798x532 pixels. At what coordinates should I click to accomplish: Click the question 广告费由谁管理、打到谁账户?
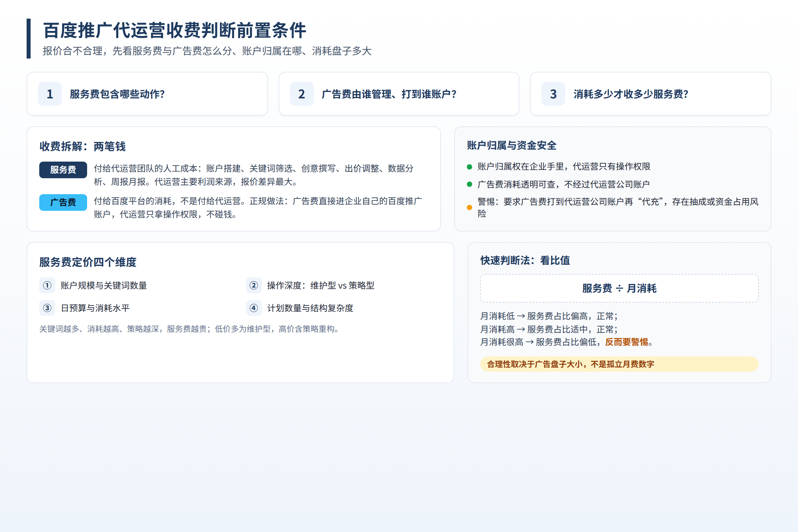pyautogui.click(x=389, y=94)
